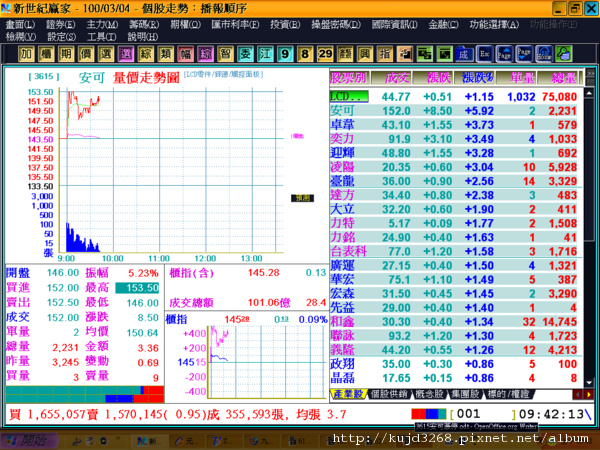Viewport: 600px width, 450px height.
Task: Select the 卓韋 stock row
Action: [x=453, y=125]
